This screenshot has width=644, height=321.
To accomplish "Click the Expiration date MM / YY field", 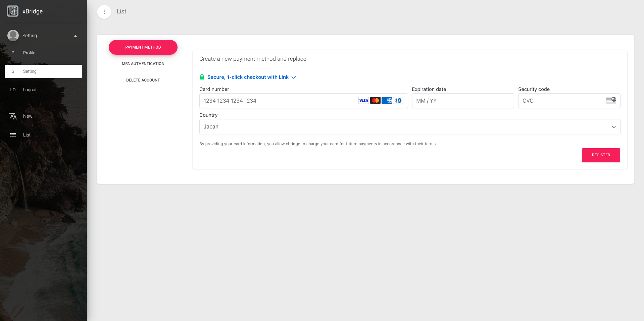I will [x=462, y=101].
